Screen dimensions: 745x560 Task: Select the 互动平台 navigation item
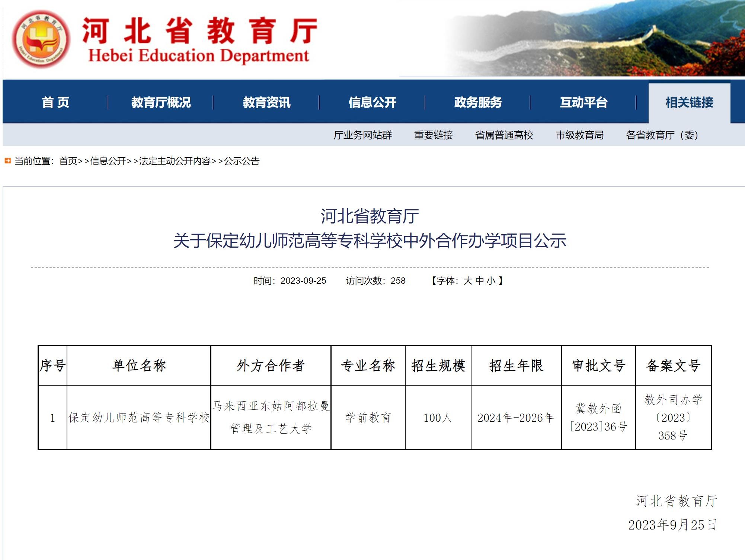click(583, 102)
